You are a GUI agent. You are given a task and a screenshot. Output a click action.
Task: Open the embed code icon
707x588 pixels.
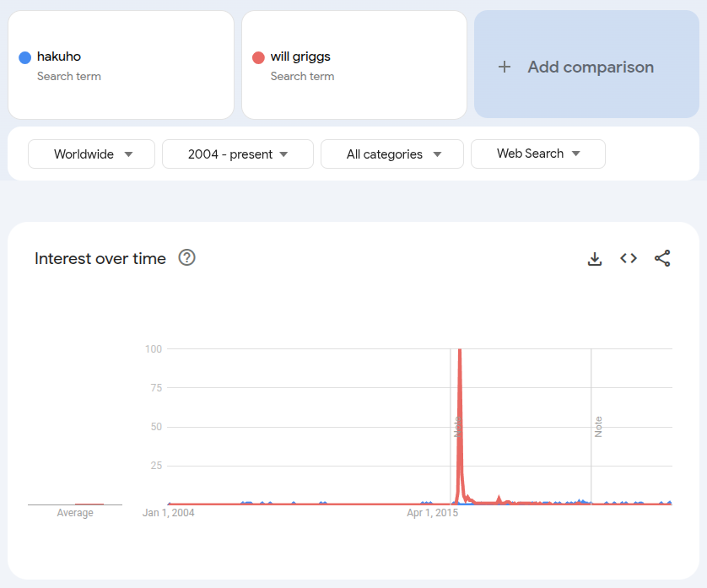click(x=629, y=258)
